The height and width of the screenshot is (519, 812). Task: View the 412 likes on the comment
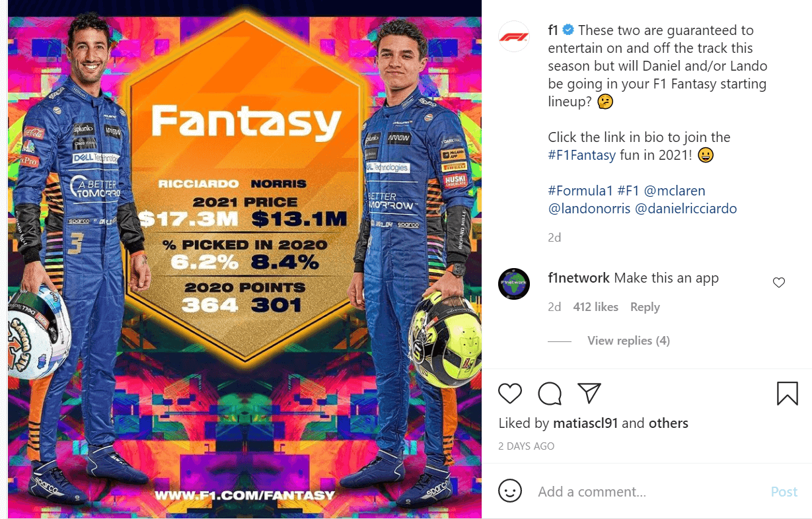point(596,307)
